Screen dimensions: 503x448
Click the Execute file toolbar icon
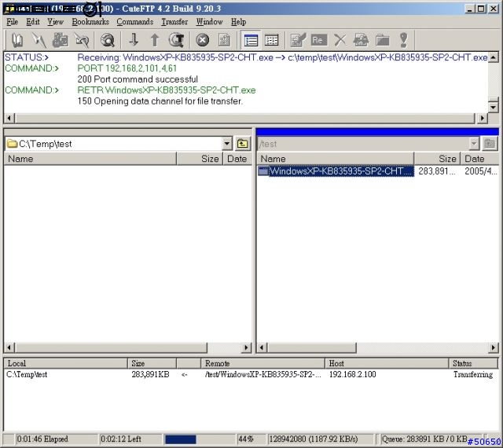coord(361,40)
